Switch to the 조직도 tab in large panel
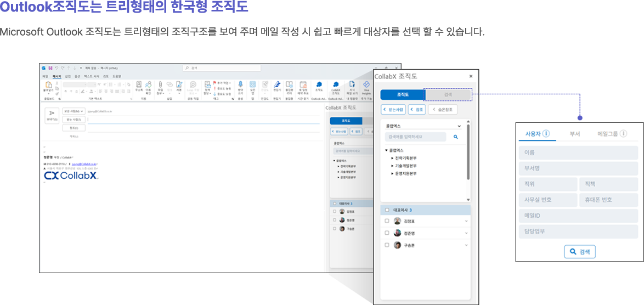 pos(403,95)
